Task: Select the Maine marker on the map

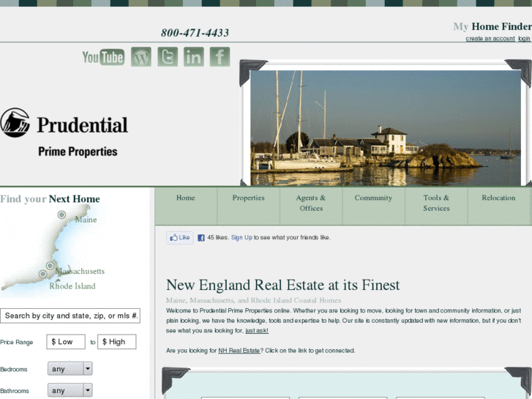Action: click(x=61, y=215)
